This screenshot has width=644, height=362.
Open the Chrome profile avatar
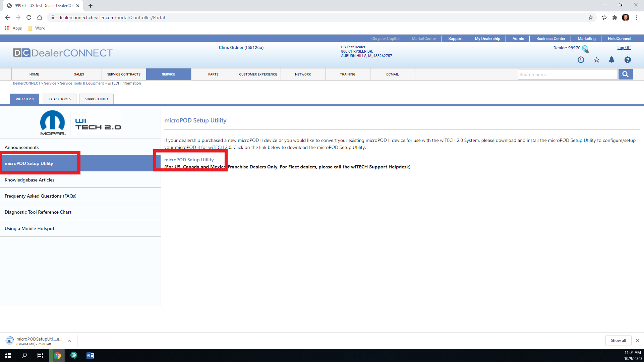tap(626, 17)
